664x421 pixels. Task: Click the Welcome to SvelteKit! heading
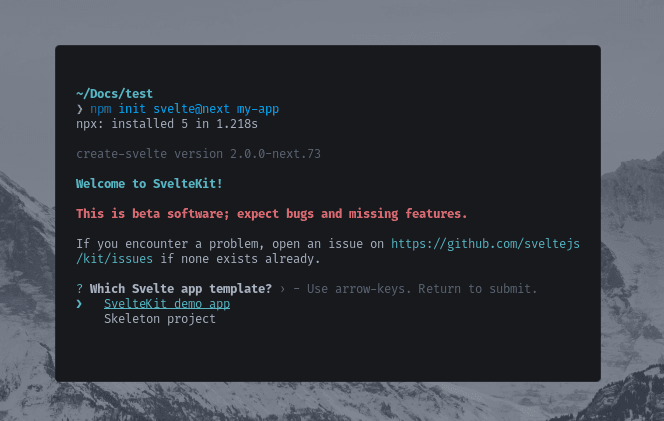click(149, 184)
